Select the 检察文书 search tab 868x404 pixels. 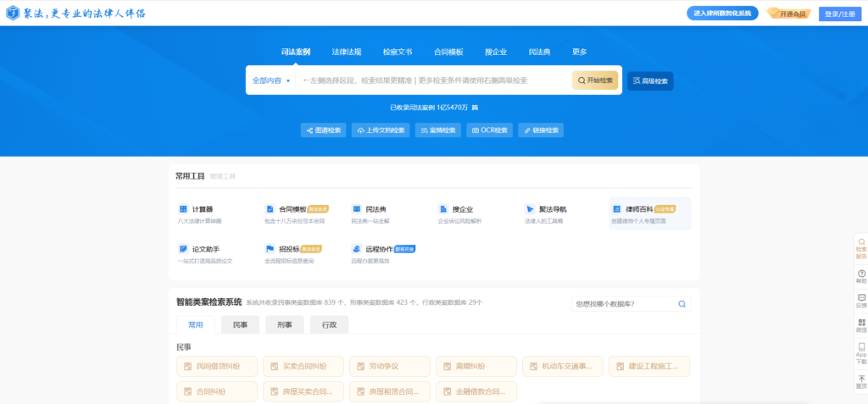pos(398,52)
